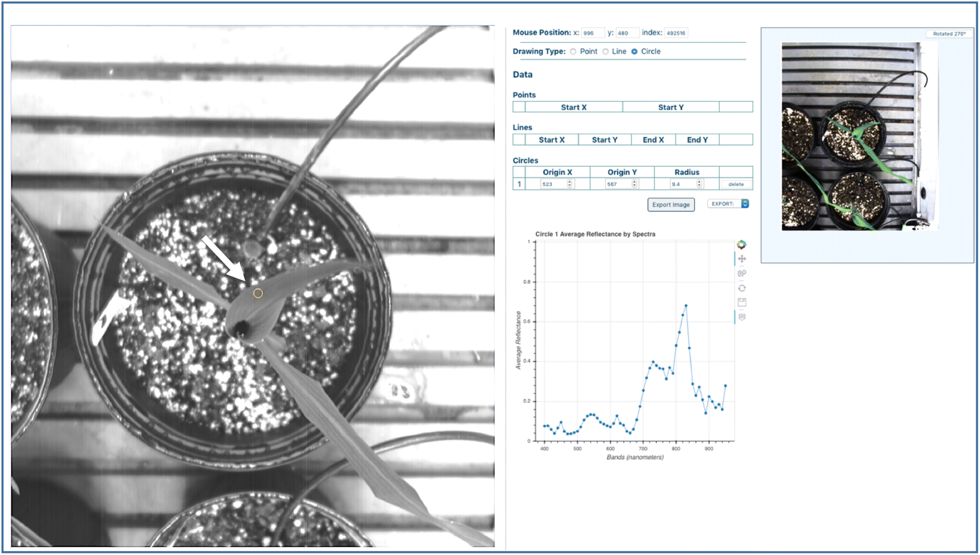Open the EXPORT dropdown
980x555 pixels.
pyautogui.click(x=728, y=203)
